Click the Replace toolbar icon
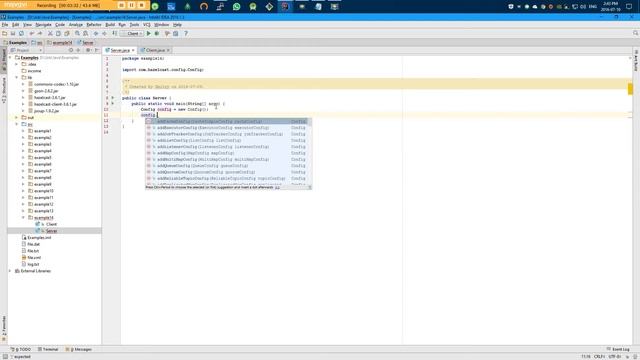Screen dimensions: 640x360 [x=85, y=33]
